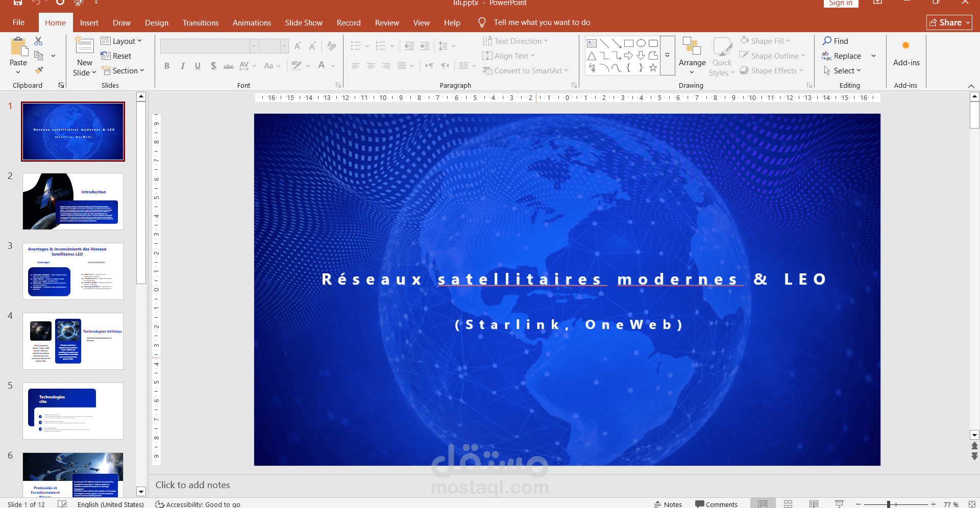Select the Format Painter brush
This screenshot has height=508, width=980.
[x=38, y=70]
